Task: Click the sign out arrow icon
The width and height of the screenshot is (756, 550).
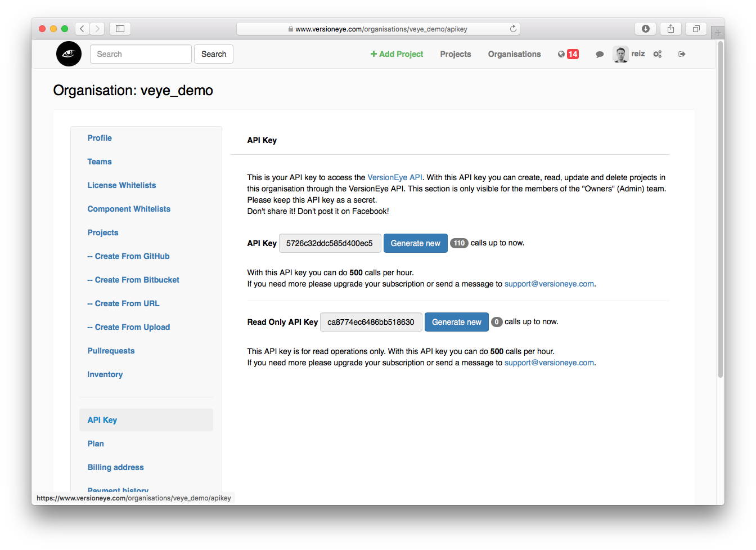Action: 682,54
